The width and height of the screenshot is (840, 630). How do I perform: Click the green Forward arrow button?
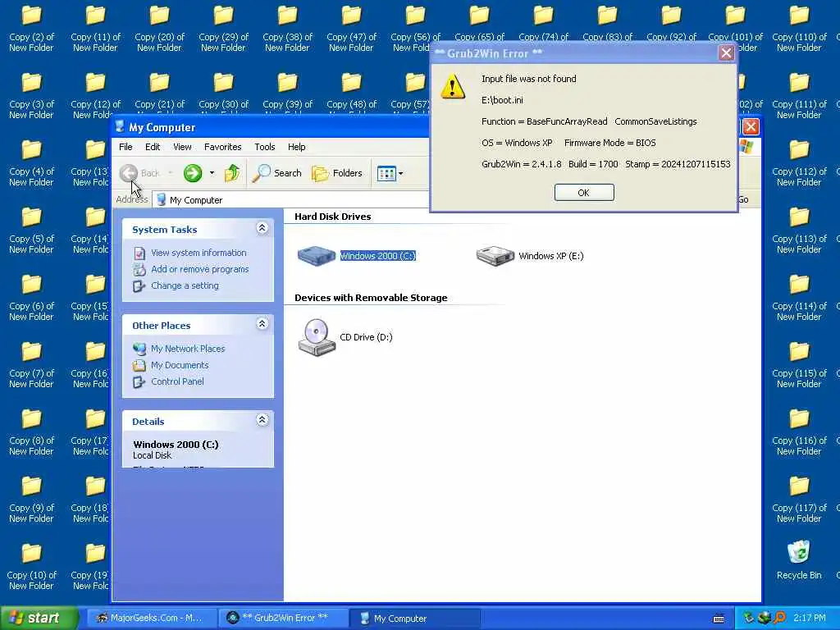[193, 173]
